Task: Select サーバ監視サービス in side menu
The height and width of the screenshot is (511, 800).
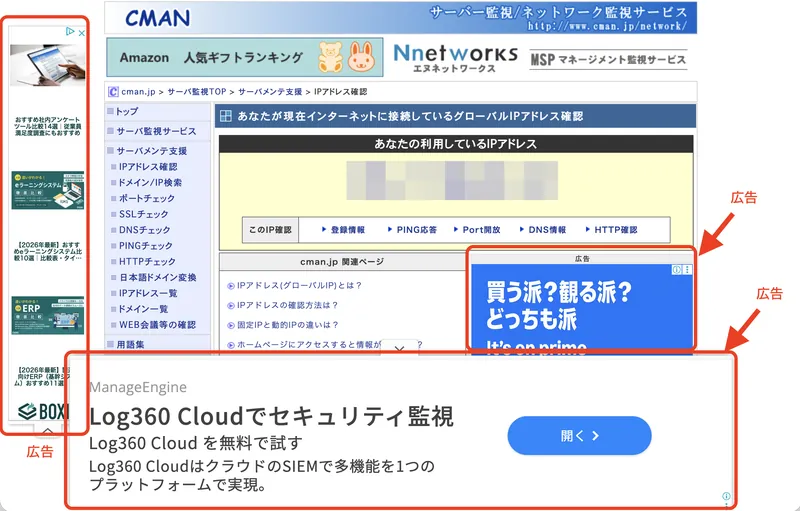Action: [156, 131]
